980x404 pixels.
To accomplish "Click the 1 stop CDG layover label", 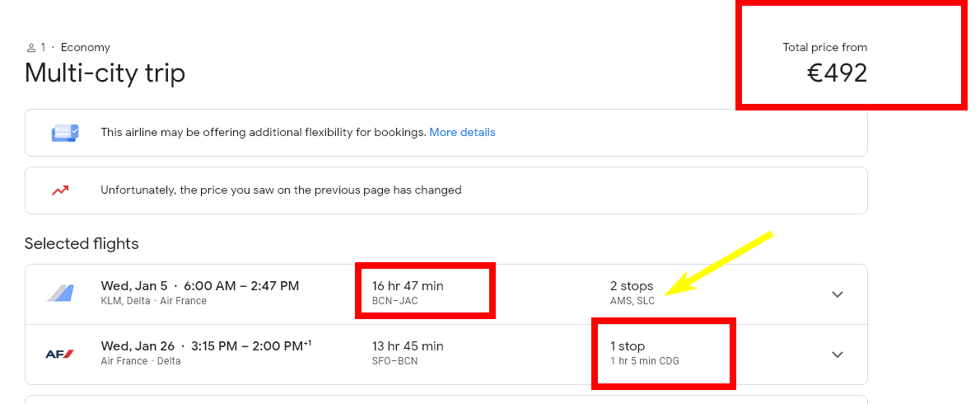I will tap(644, 353).
